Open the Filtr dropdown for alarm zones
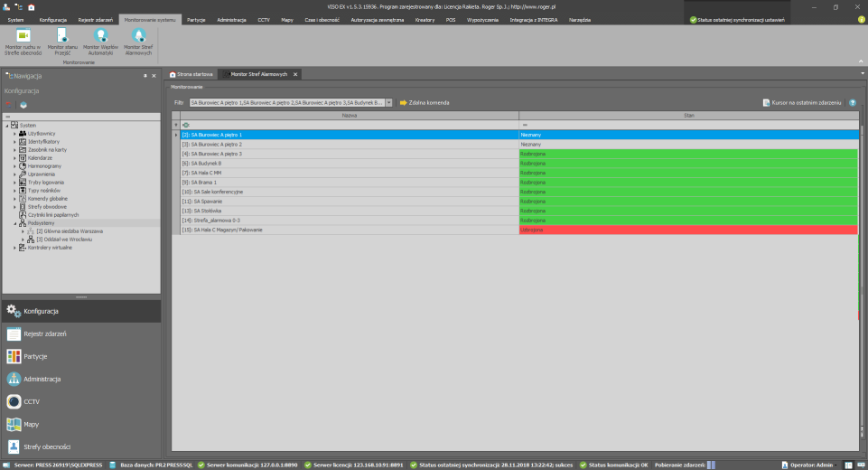This screenshot has width=868, height=470. [389, 103]
